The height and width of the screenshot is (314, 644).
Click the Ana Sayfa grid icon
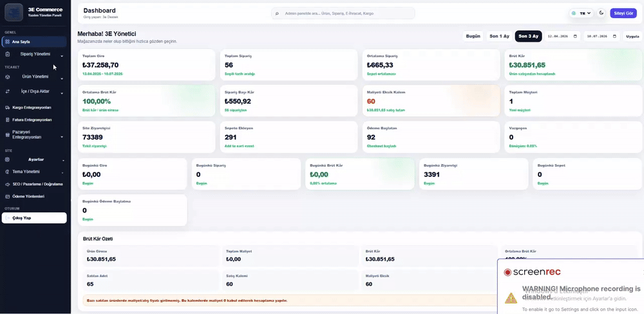click(x=7, y=41)
